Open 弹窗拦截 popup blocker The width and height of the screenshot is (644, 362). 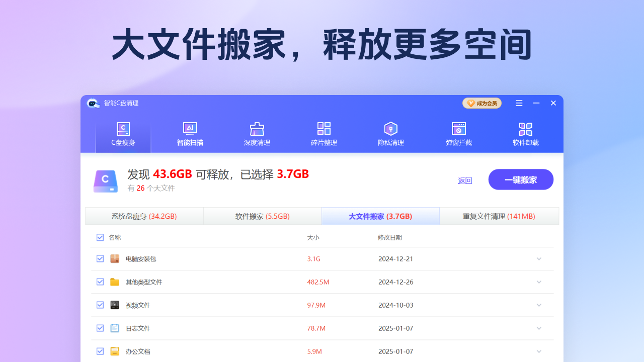pyautogui.click(x=458, y=133)
